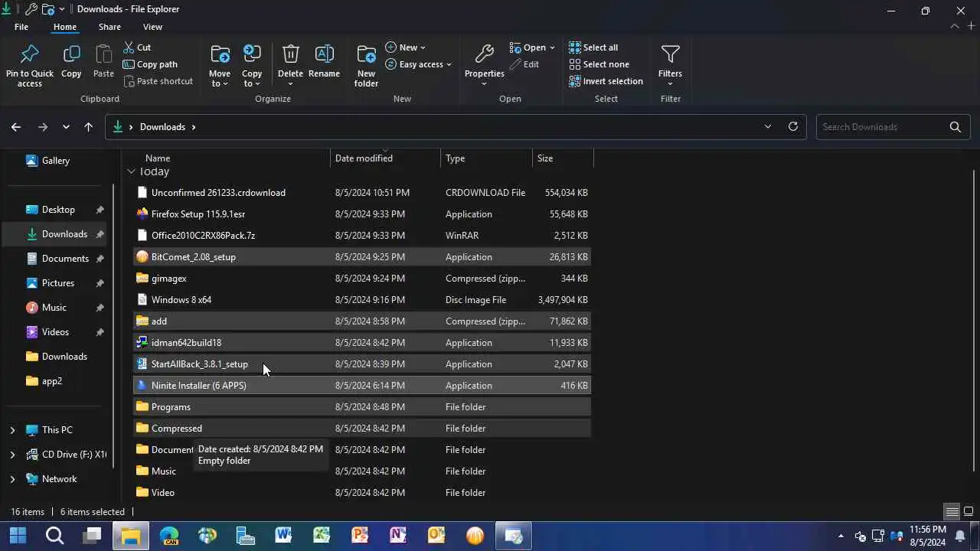
Task: Select the Firefox Setup 115.9.1esr file
Action: click(x=361, y=214)
